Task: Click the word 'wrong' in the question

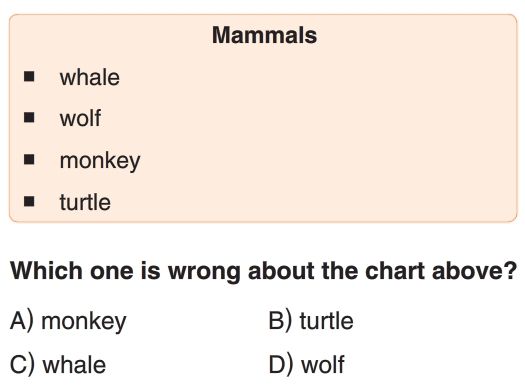Action: tap(204, 272)
